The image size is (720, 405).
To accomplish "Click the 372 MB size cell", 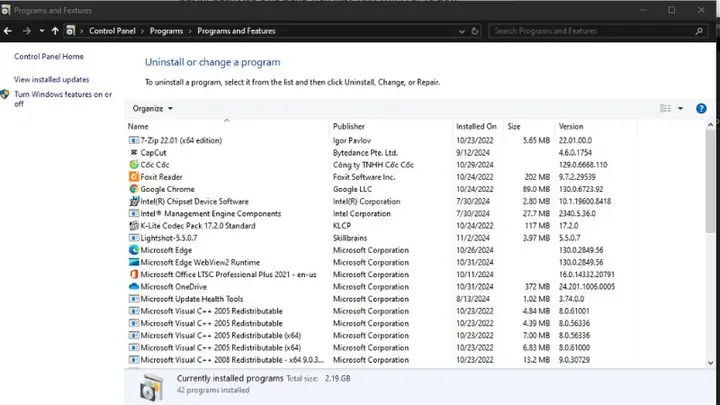I will click(x=537, y=286).
